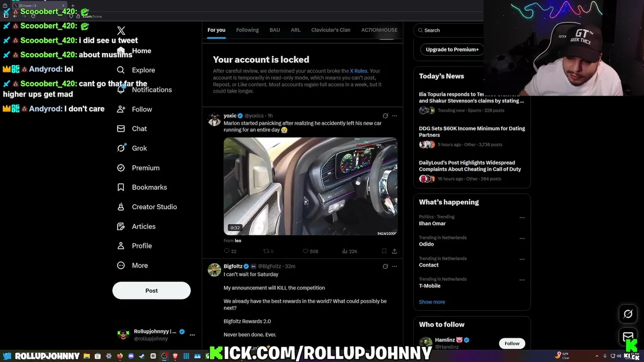
Task: Open OBS Studio from the taskbar
Action: (x=164, y=356)
